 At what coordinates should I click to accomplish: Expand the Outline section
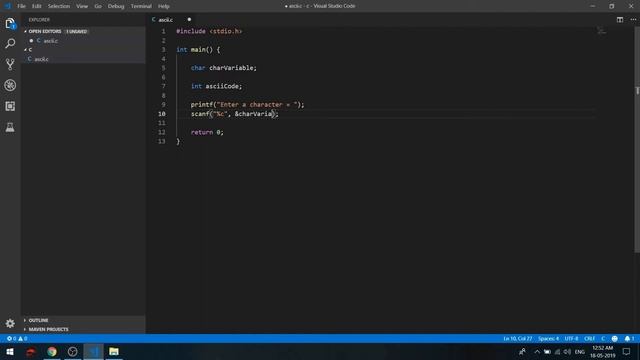pyautogui.click(x=38, y=320)
